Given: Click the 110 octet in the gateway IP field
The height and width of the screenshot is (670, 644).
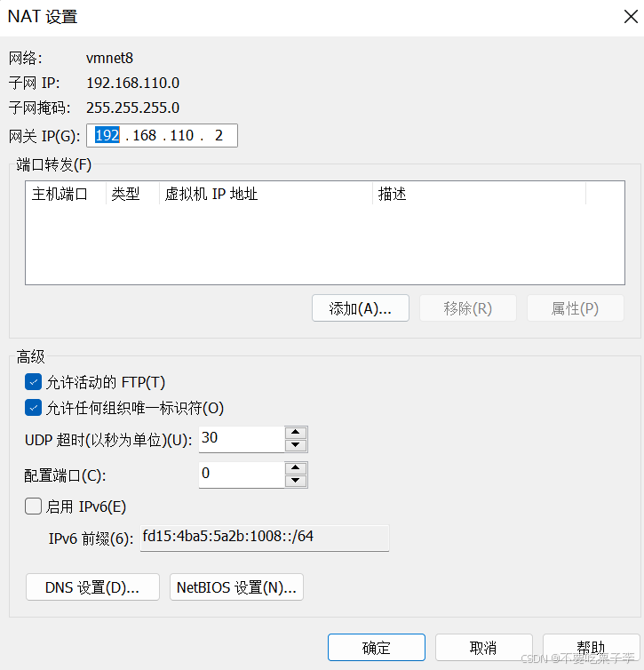Looking at the screenshot, I should pos(182,135).
